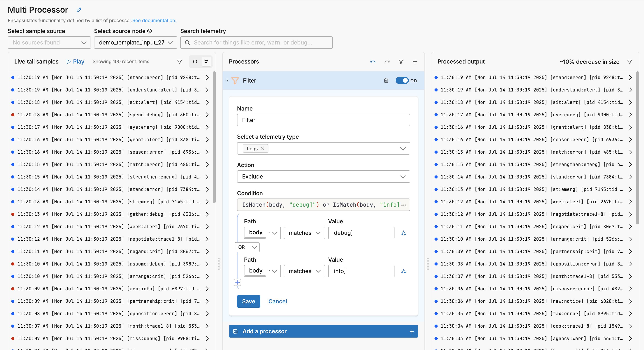Open Processors panel filter funnel icon
Image resolution: width=644 pixels, height=350 pixels.
(401, 62)
